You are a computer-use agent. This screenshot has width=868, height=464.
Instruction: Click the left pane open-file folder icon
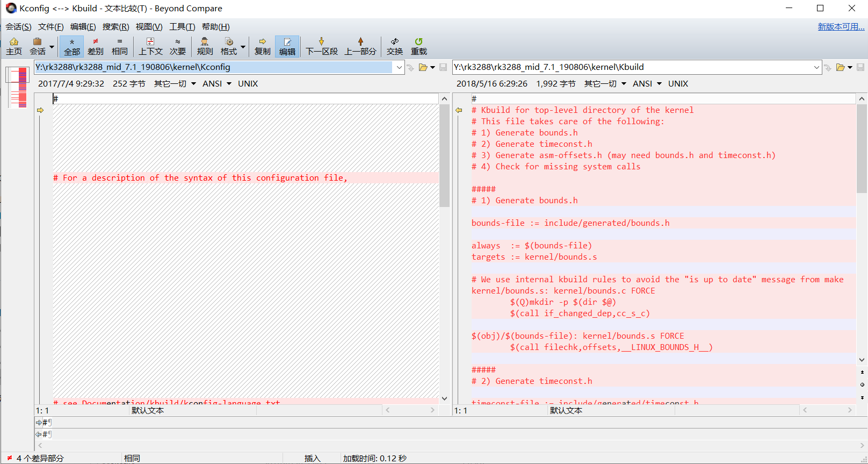coord(423,67)
